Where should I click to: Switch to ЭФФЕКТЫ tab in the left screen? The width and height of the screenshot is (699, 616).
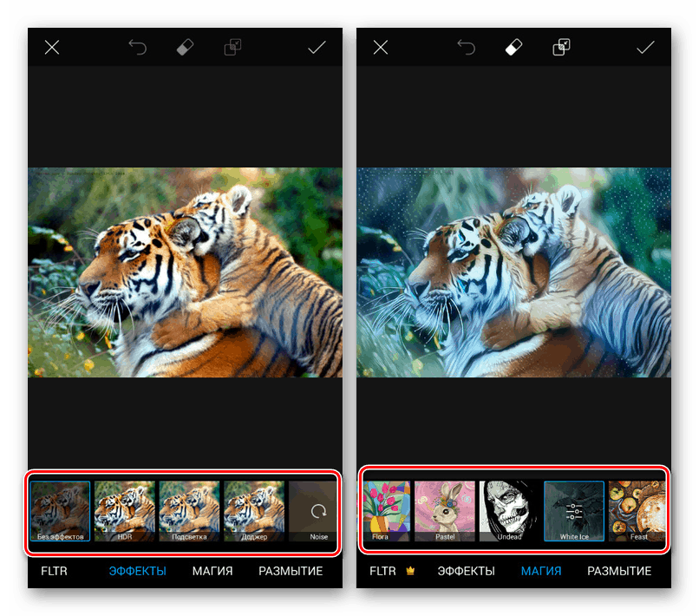click(x=137, y=571)
